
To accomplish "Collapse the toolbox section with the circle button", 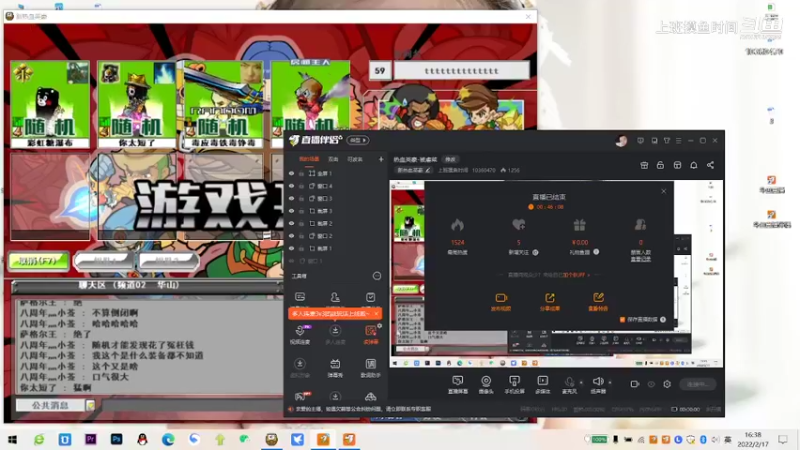I will [x=377, y=276].
